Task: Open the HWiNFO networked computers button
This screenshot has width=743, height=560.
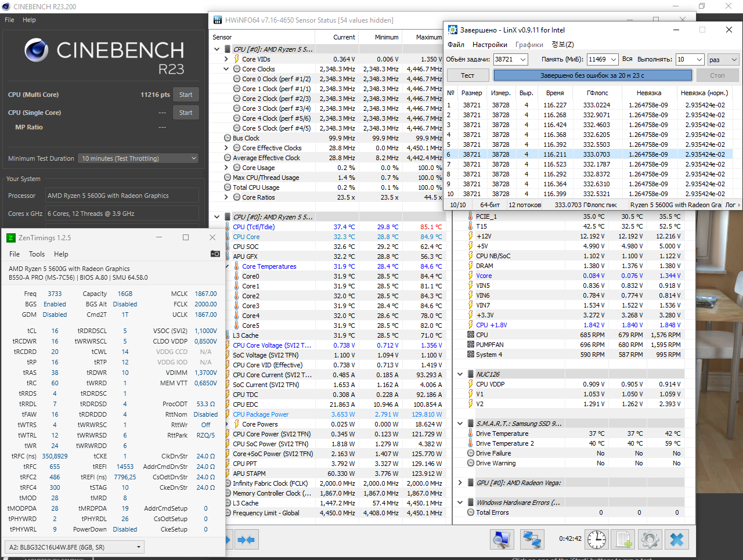Action: click(x=531, y=539)
